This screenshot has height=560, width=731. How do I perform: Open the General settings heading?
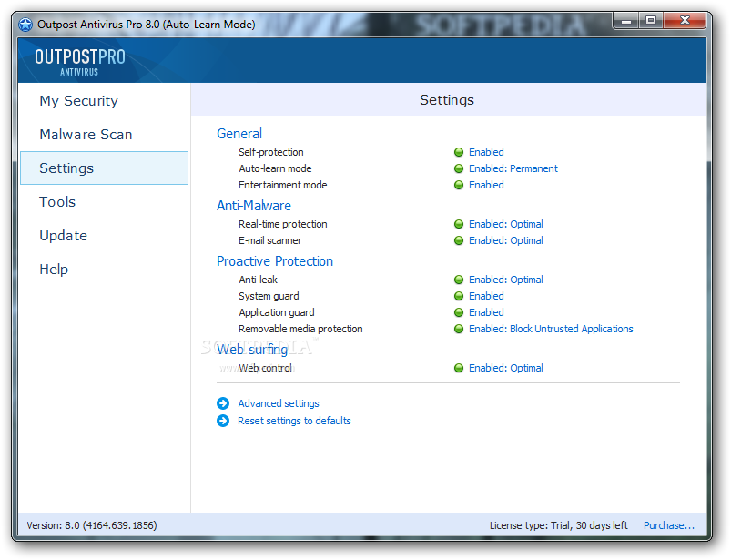point(239,134)
